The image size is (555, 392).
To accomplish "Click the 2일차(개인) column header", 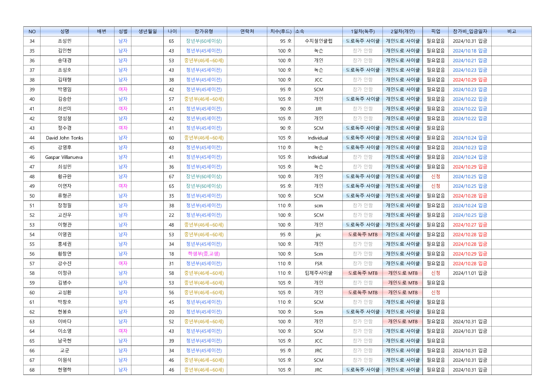I will tap(403, 31).
